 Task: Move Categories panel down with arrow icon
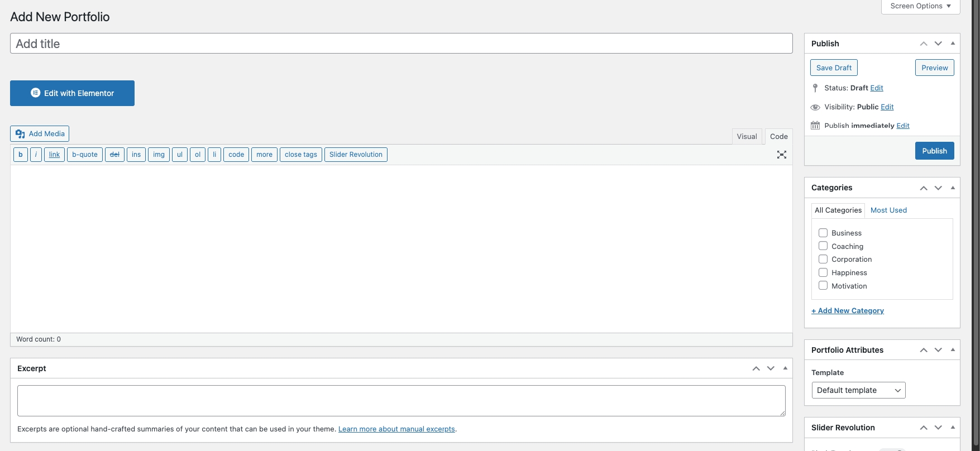coord(938,188)
